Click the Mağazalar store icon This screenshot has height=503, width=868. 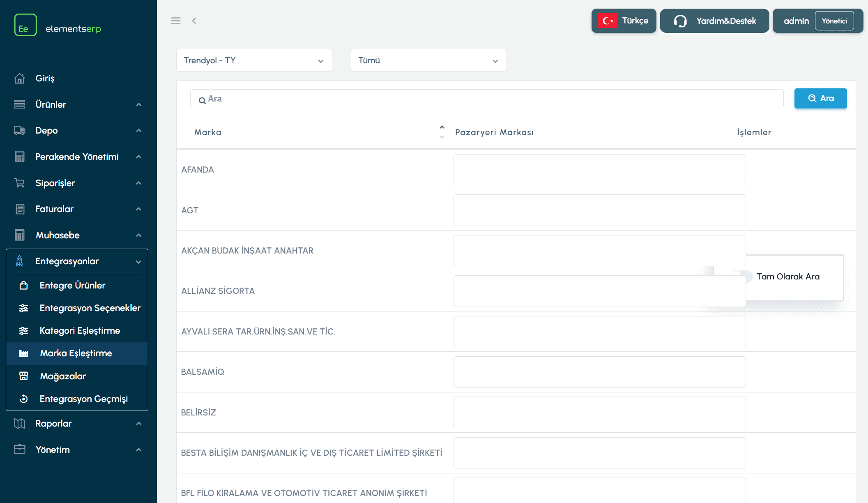[24, 376]
